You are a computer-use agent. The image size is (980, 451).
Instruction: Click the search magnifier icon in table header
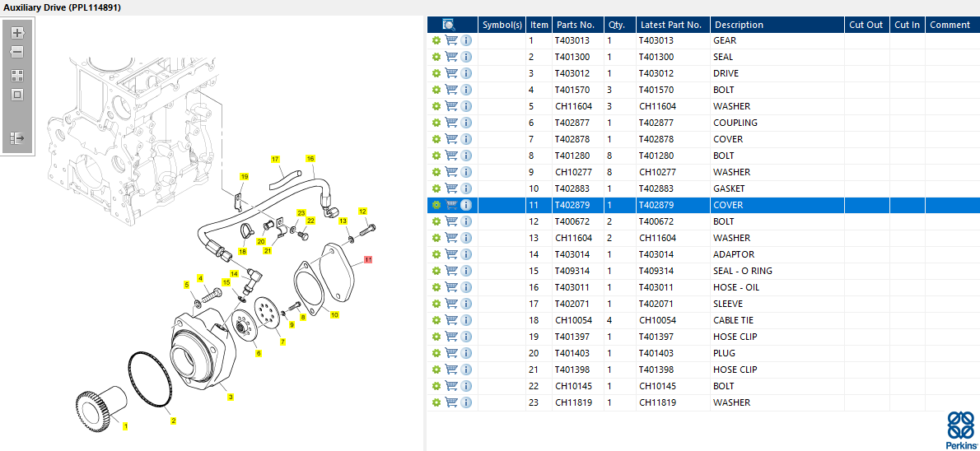[449, 25]
